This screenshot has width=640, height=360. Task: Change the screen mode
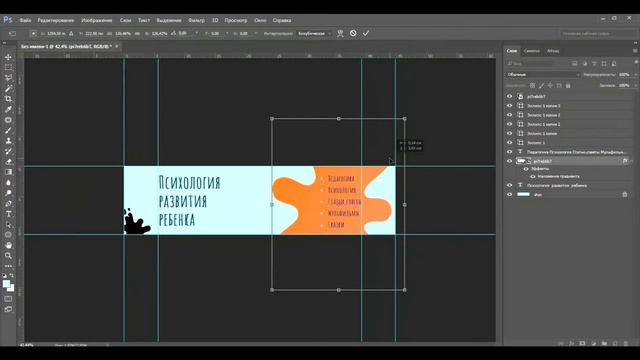[8, 309]
